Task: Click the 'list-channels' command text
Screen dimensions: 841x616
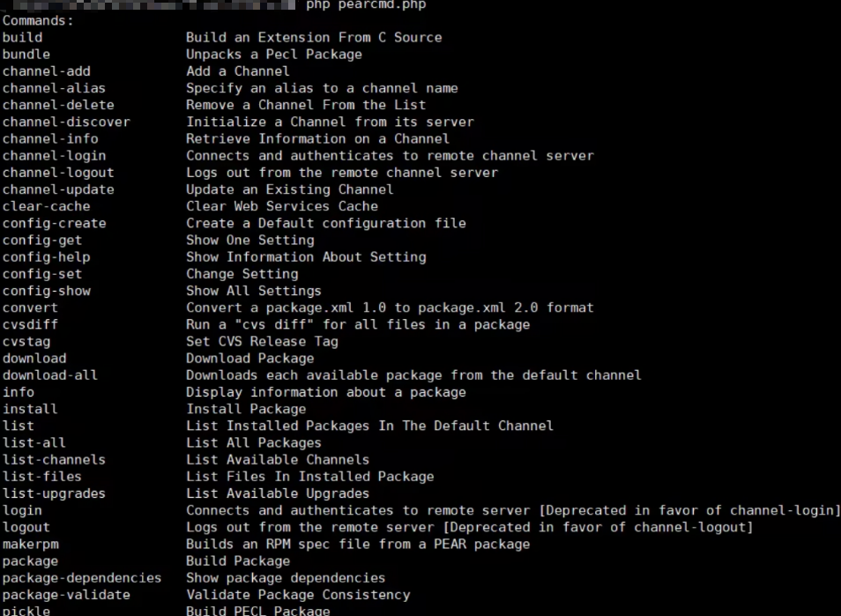Action: point(54,460)
